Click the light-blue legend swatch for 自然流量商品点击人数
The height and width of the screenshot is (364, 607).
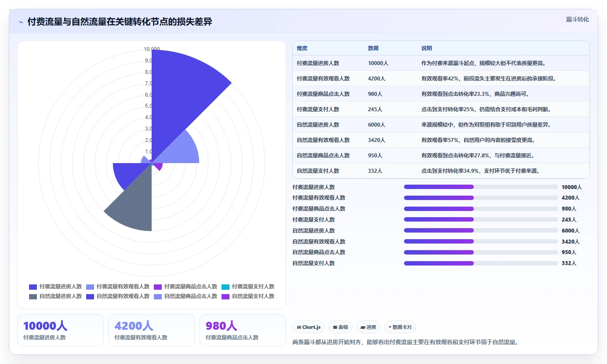coord(158,296)
